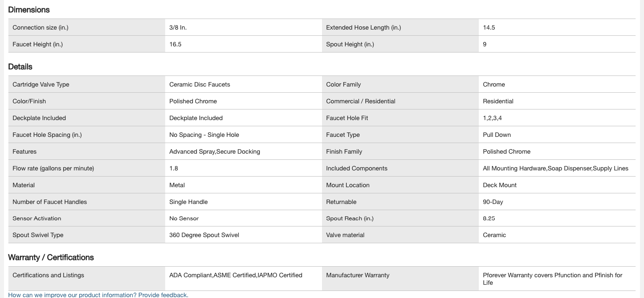Image resolution: width=644 pixels, height=298 pixels.
Task: Click the Pull Down faucet type value
Action: pyautogui.click(x=497, y=135)
